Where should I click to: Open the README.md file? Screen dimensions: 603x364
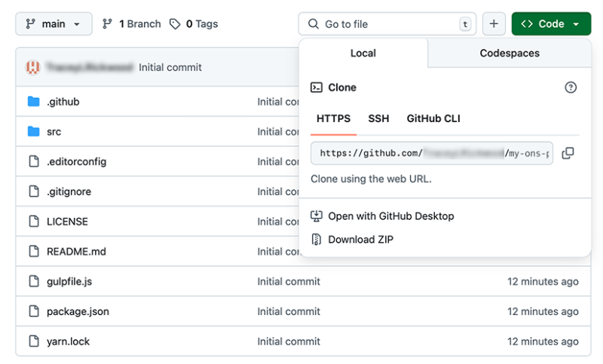(76, 252)
